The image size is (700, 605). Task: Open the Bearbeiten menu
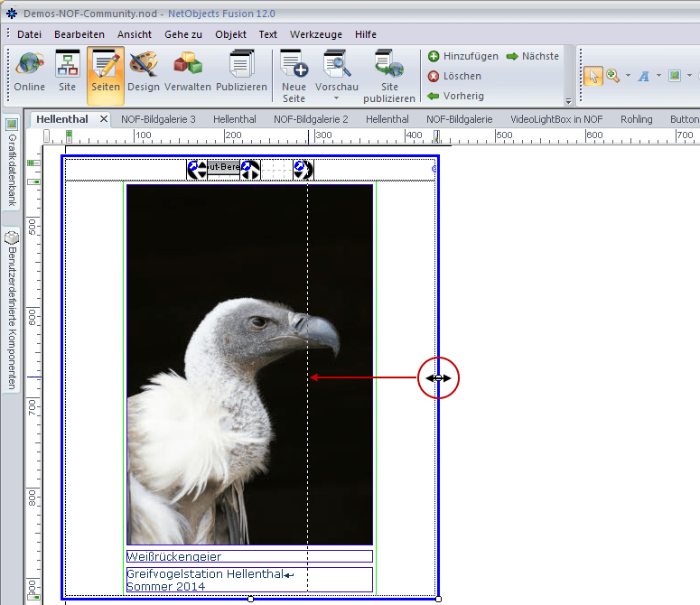pyautogui.click(x=79, y=34)
